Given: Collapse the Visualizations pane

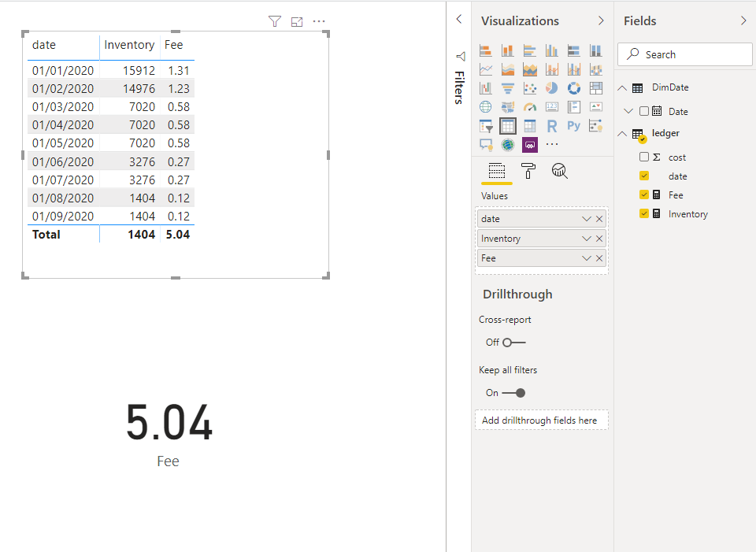Looking at the screenshot, I should tap(601, 20).
